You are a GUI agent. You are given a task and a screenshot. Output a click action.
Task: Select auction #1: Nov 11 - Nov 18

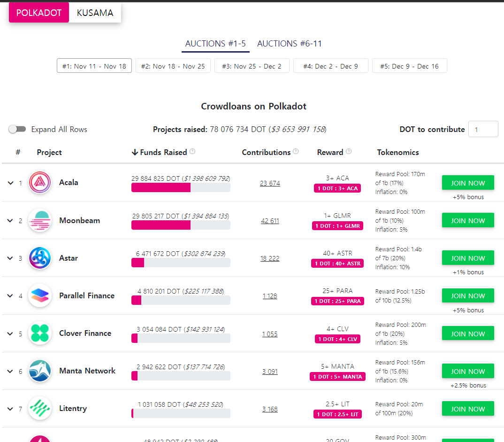click(94, 66)
